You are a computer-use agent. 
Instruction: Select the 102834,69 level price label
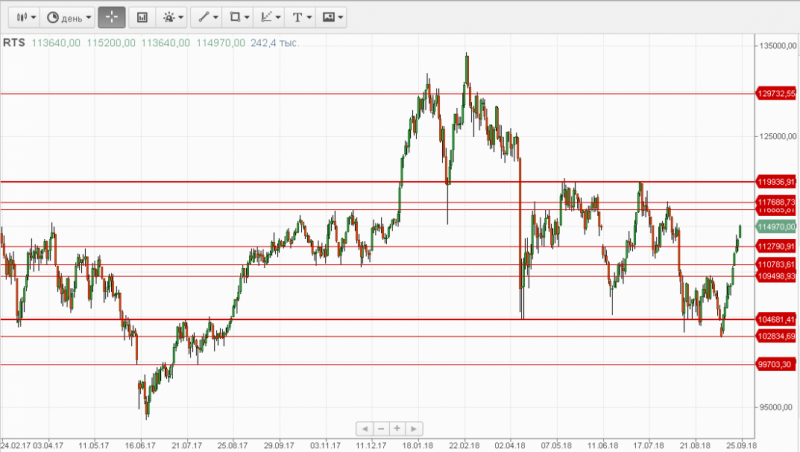(776, 336)
